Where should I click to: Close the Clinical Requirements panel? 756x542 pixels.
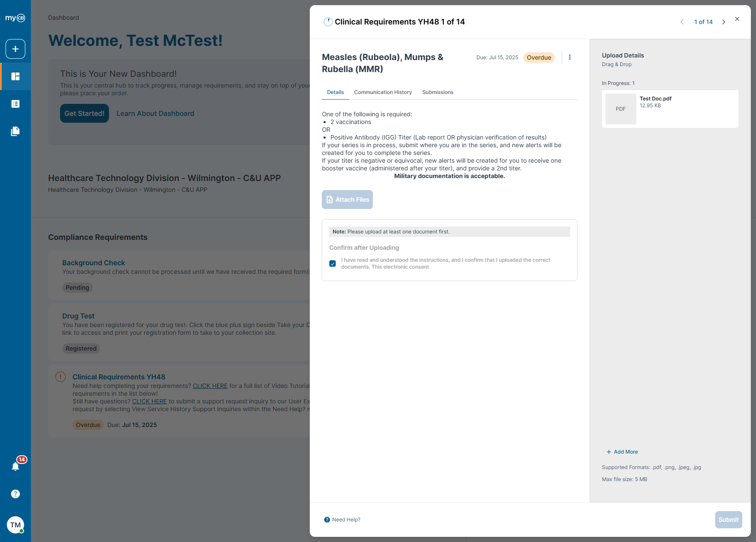[737, 19]
